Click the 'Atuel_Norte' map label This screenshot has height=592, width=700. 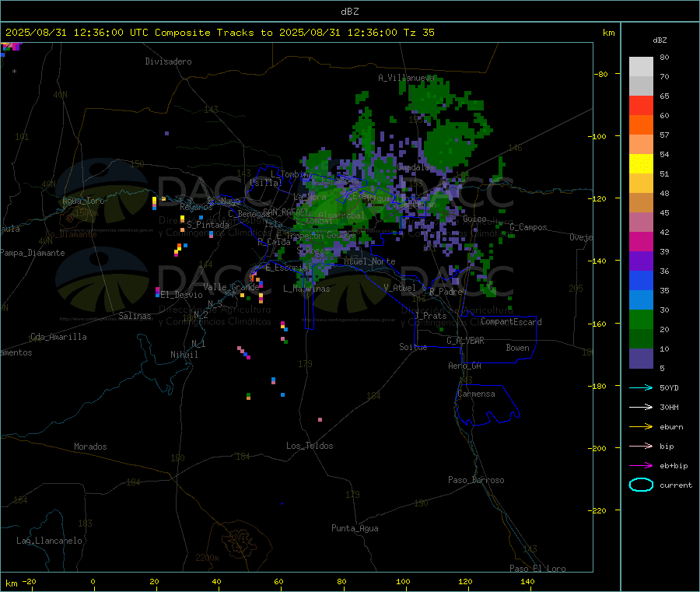tap(369, 261)
